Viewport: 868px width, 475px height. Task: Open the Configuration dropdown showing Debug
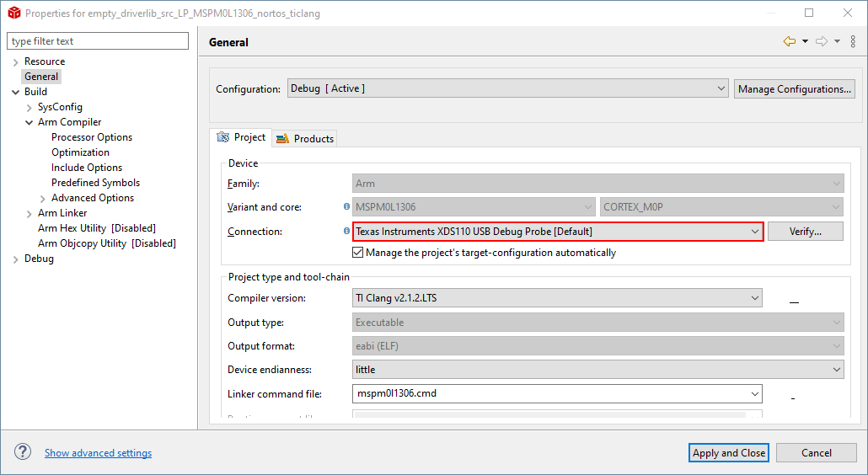pos(508,88)
